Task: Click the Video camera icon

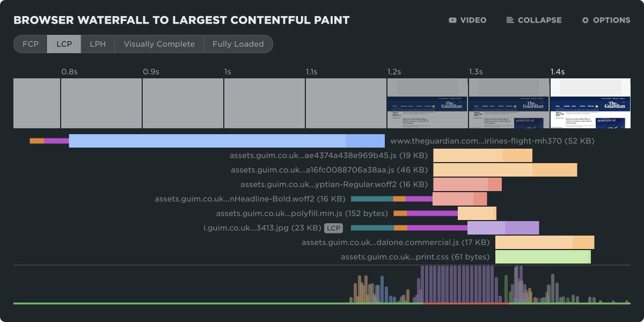Action: coord(452,20)
